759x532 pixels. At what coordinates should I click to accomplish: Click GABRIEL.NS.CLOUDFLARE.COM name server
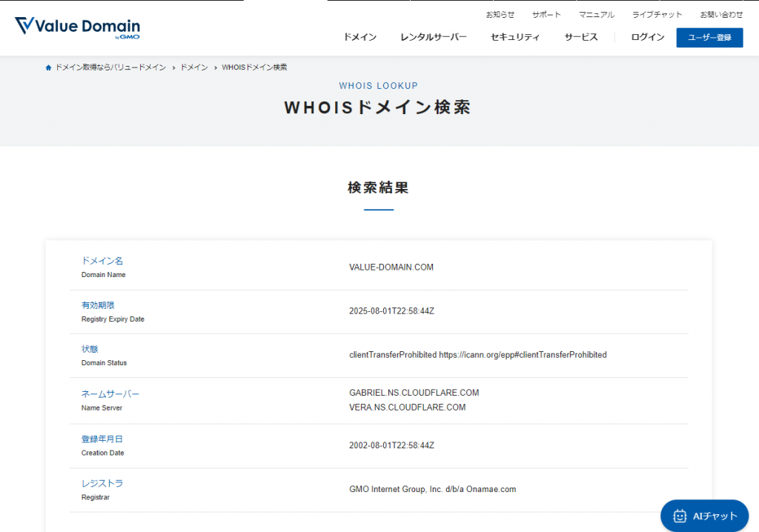pyautogui.click(x=414, y=393)
